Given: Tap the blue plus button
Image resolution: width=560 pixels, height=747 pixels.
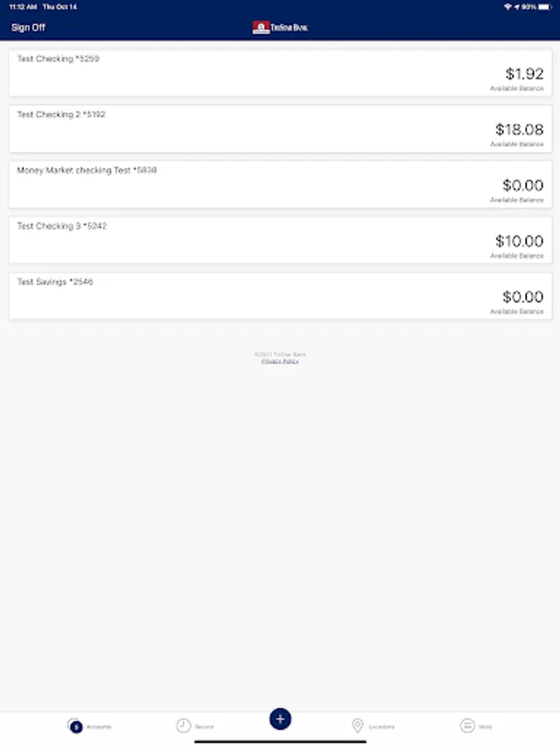Looking at the screenshot, I should pyautogui.click(x=280, y=719).
